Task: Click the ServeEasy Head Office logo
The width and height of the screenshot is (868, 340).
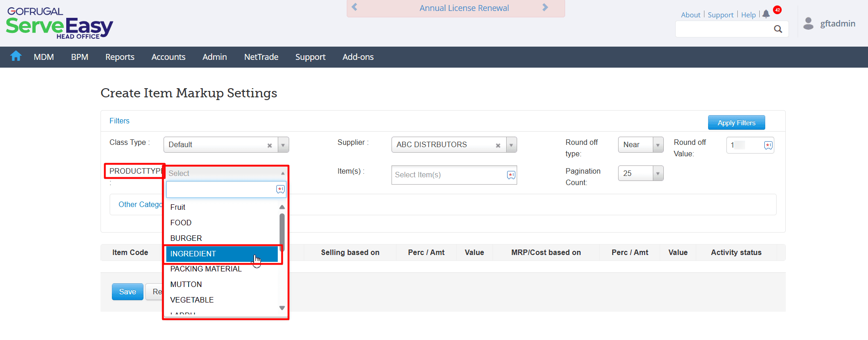Action: (x=59, y=23)
